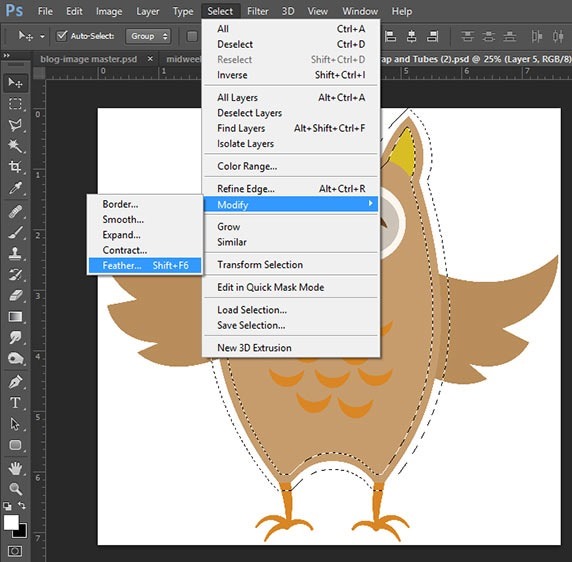Expand the collapsed tools panel arrows
572x562 pixels.
click(7, 55)
